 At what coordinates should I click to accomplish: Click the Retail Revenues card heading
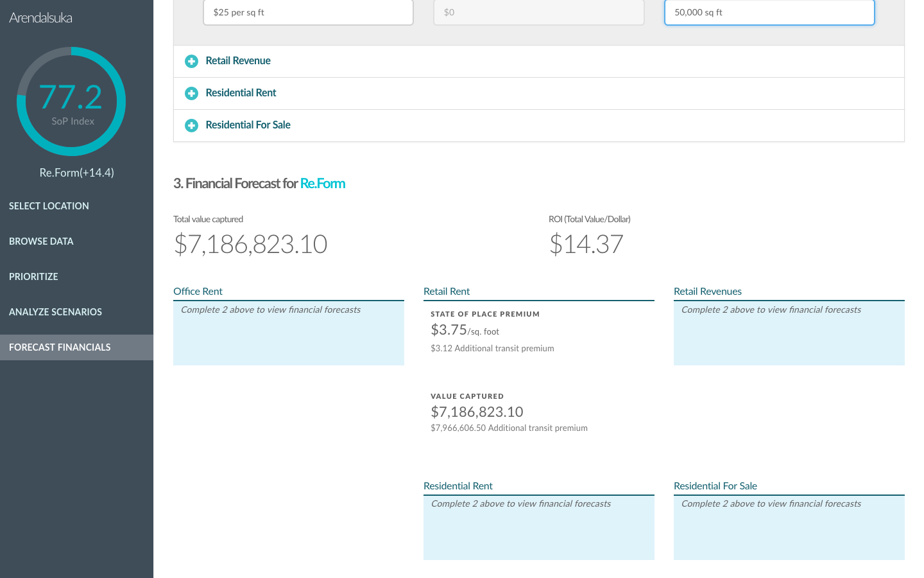point(708,292)
